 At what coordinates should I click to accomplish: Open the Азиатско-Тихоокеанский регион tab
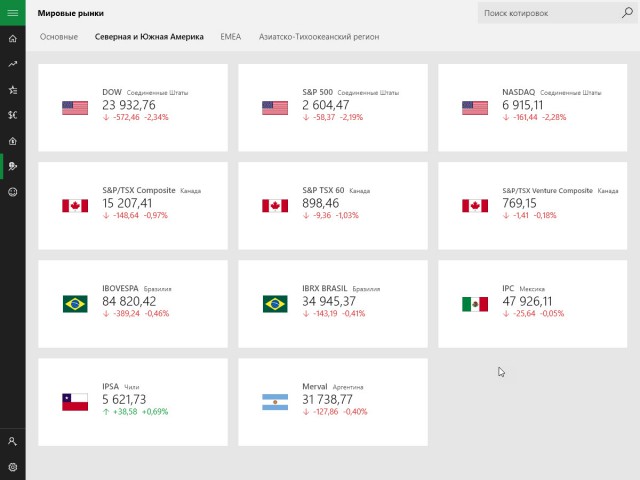tap(319, 37)
